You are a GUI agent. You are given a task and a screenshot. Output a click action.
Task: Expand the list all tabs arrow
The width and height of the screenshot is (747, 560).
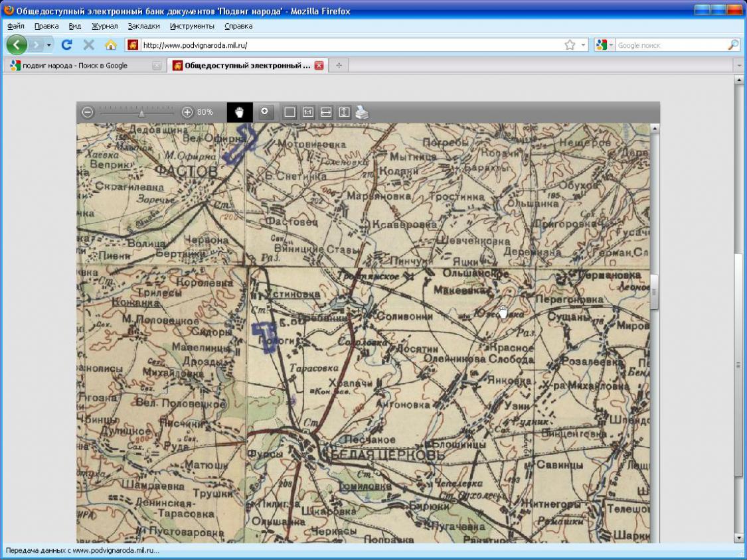(x=739, y=66)
